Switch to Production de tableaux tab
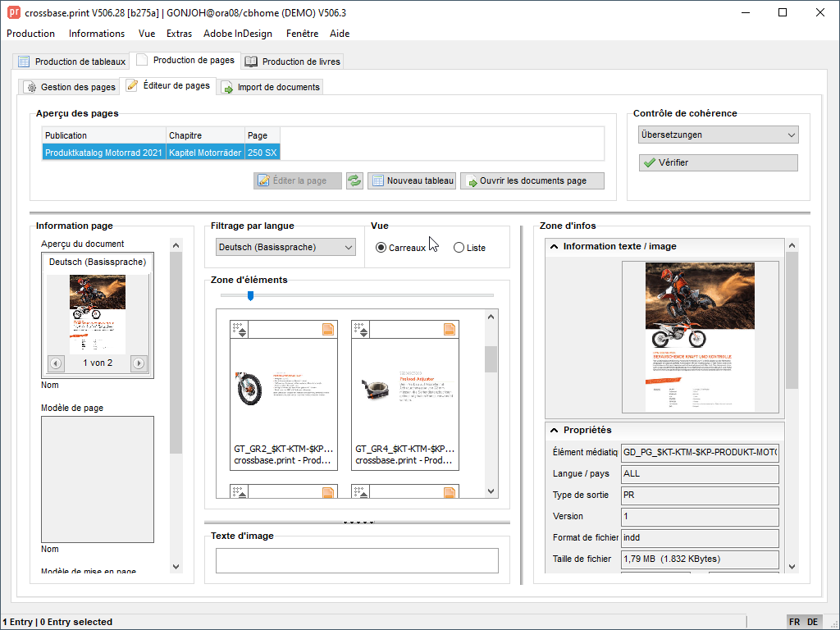The image size is (840, 630). pos(71,62)
